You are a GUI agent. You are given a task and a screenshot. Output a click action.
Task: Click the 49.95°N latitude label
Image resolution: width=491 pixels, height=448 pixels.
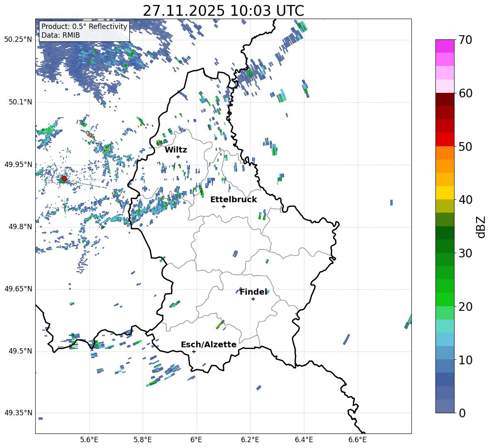click(x=18, y=165)
